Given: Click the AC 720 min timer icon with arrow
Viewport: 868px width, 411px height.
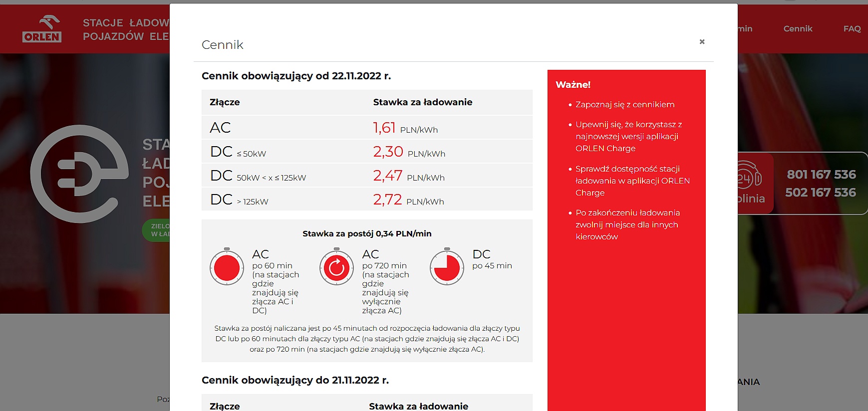Looking at the screenshot, I should coord(337,267).
